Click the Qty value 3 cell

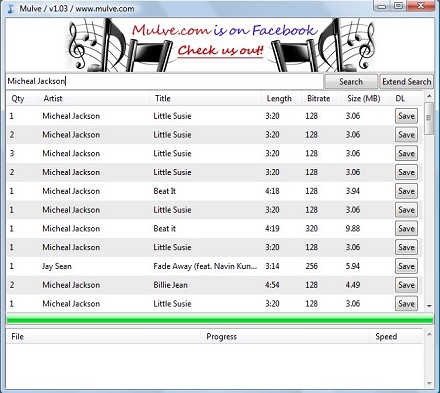click(x=12, y=154)
